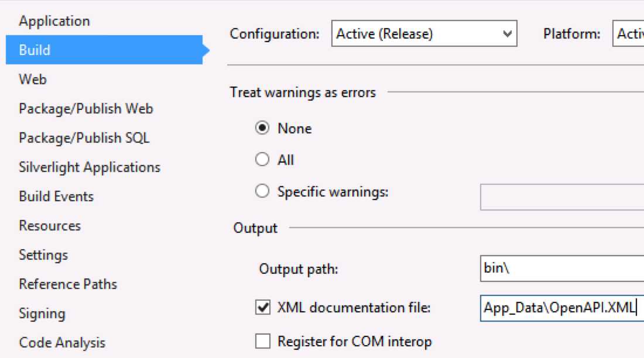
Task: Click the Output path text field
Action: 562,268
